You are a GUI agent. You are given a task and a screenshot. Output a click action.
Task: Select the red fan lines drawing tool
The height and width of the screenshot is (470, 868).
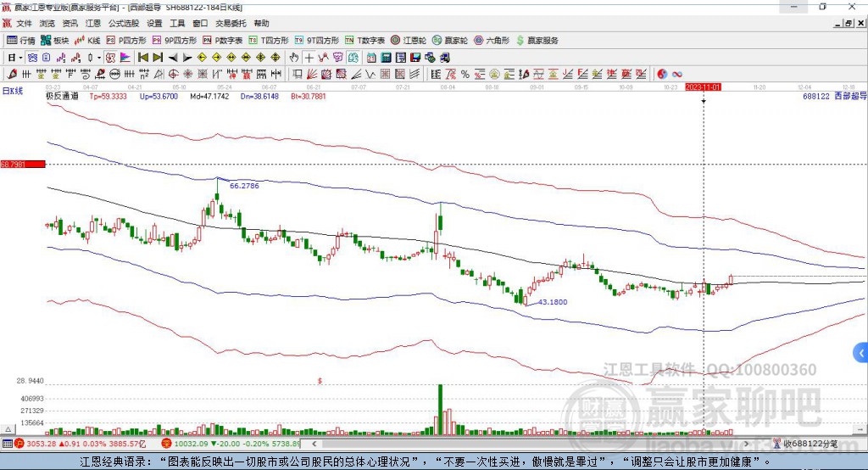(312, 75)
